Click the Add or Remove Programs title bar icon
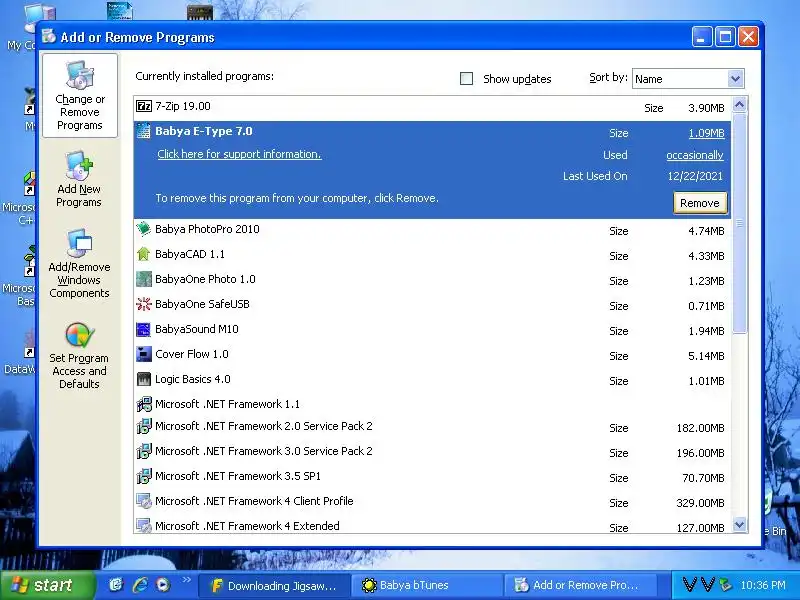This screenshot has width=800, height=600. [x=49, y=36]
